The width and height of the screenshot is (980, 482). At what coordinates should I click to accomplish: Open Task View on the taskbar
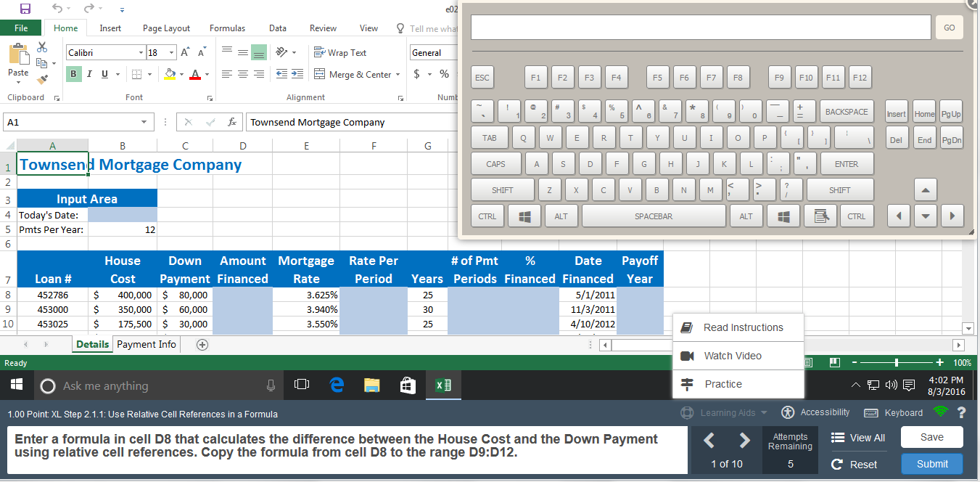(x=302, y=385)
